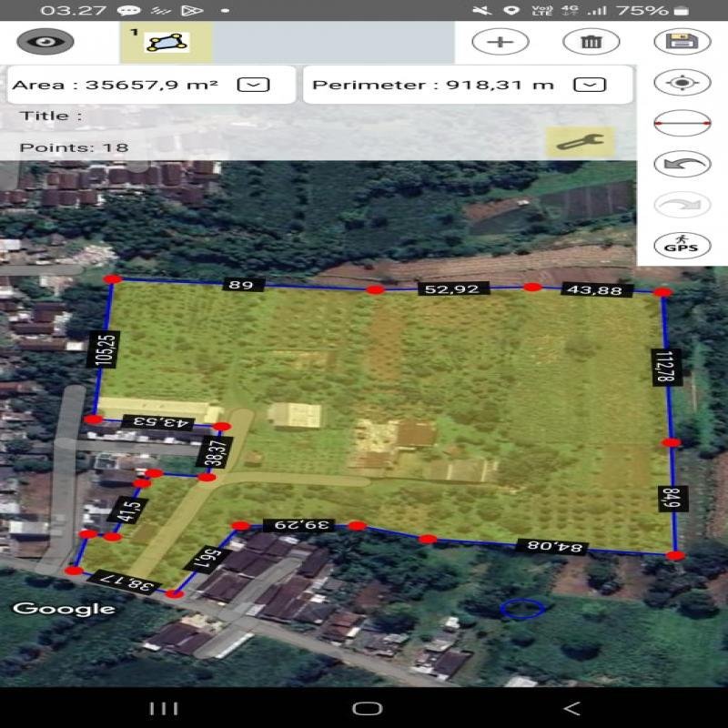Open settings with the wrench icon
Image resolution: width=728 pixels, height=728 pixels.
point(580,141)
